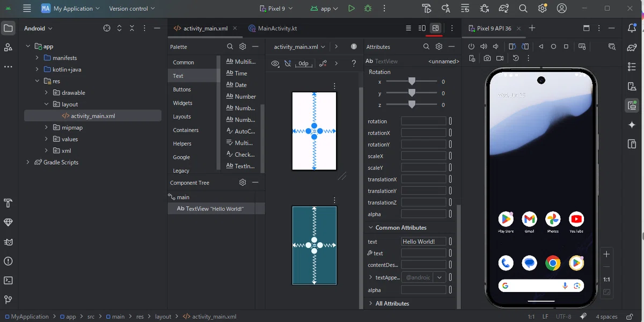Toggle autoconnect magnet in design toolbar

coord(288,63)
